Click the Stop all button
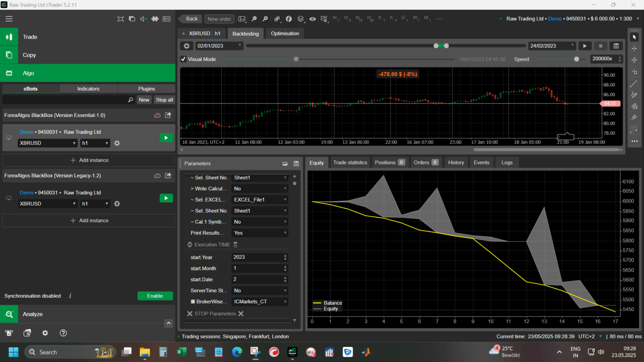 coord(164,100)
